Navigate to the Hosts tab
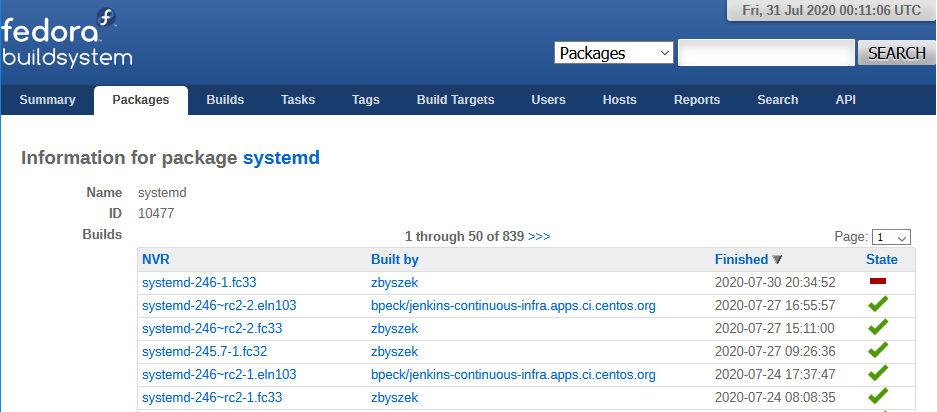Viewport: 937px width, 412px height. pyautogui.click(x=619, y=100)
